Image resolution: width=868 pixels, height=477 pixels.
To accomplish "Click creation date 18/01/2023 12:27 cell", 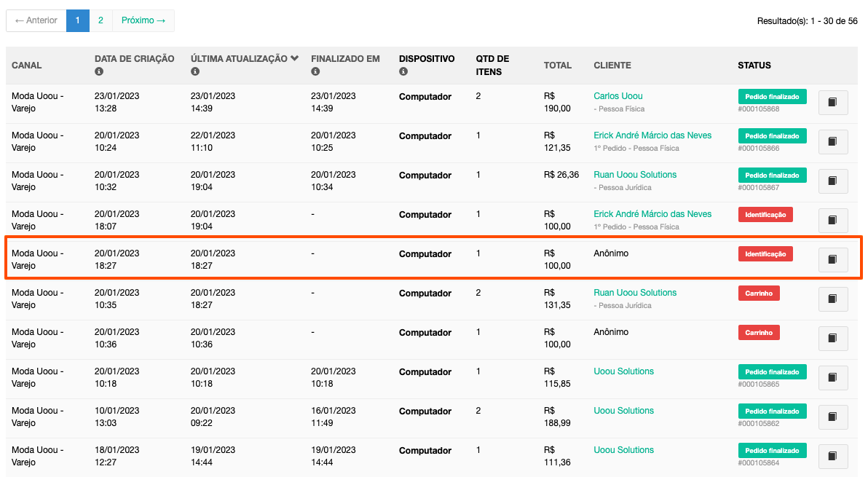I will 117,456.
